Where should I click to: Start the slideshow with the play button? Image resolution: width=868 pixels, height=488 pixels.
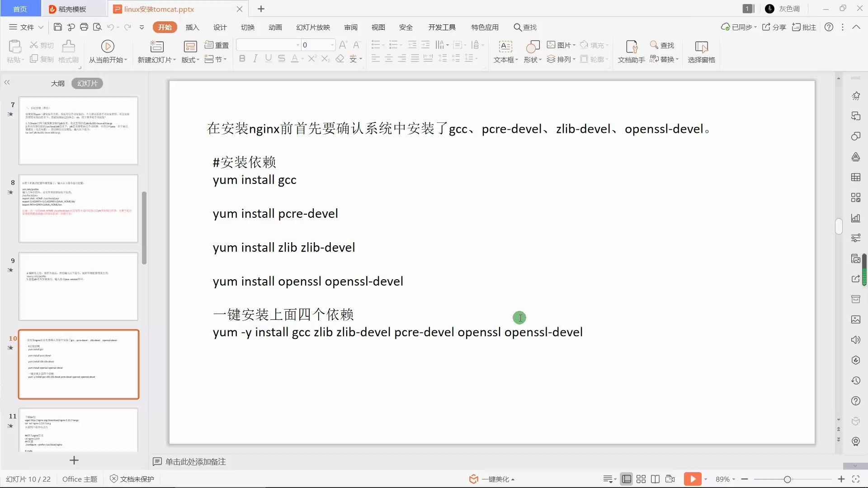[693, 479]
